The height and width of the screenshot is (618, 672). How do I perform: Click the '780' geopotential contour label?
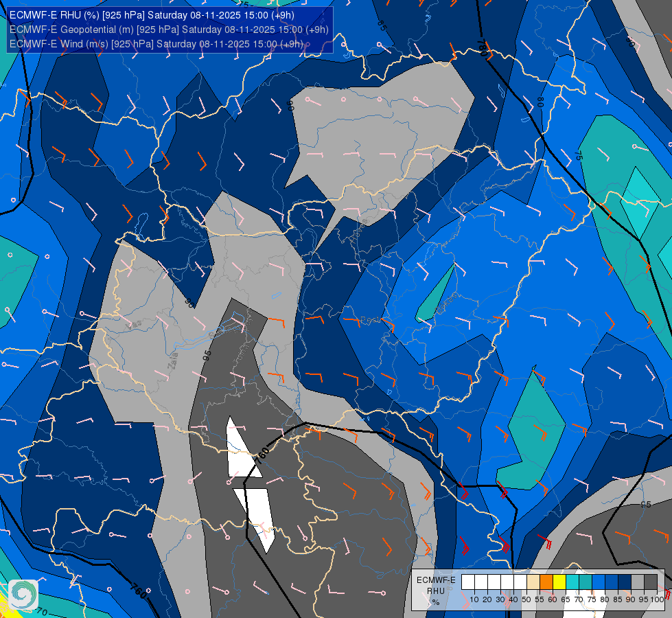(482, 48)
